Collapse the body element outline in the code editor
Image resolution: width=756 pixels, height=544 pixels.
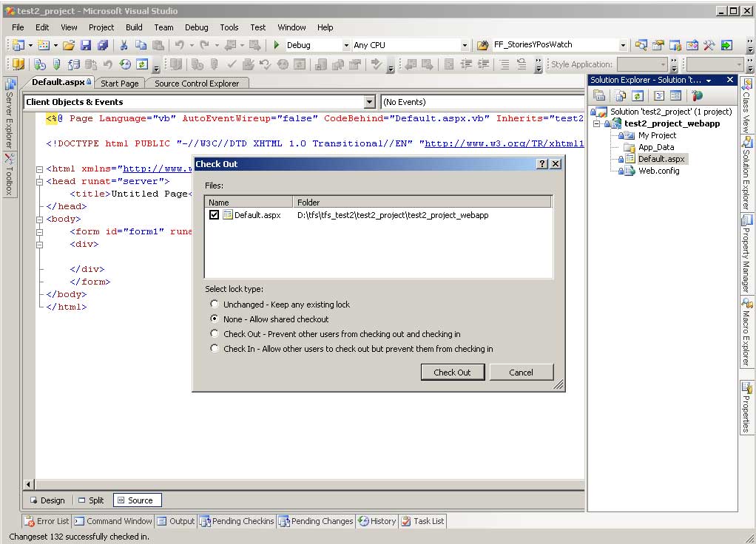(39, 220)
